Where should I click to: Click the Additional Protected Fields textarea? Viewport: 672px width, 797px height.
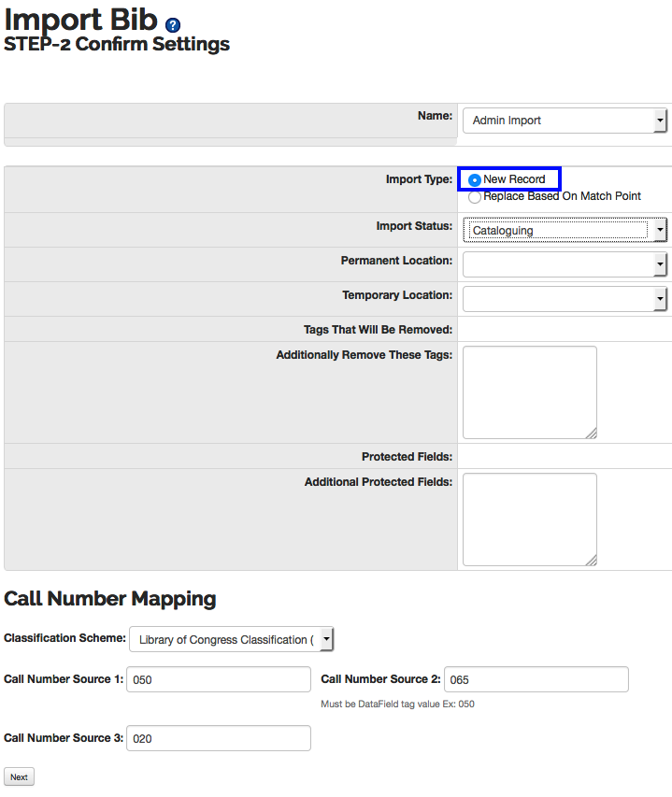pos(530,519)
